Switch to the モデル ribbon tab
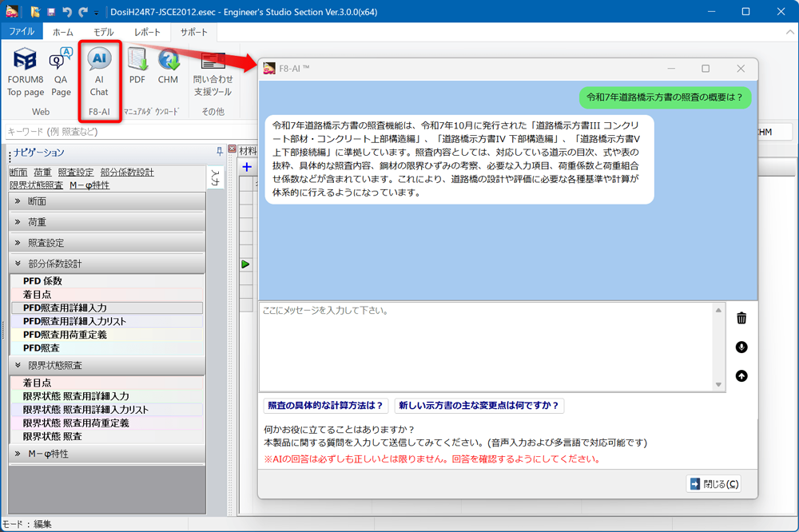This screenshot has height=532, width=799. click(x=103, y=32)
